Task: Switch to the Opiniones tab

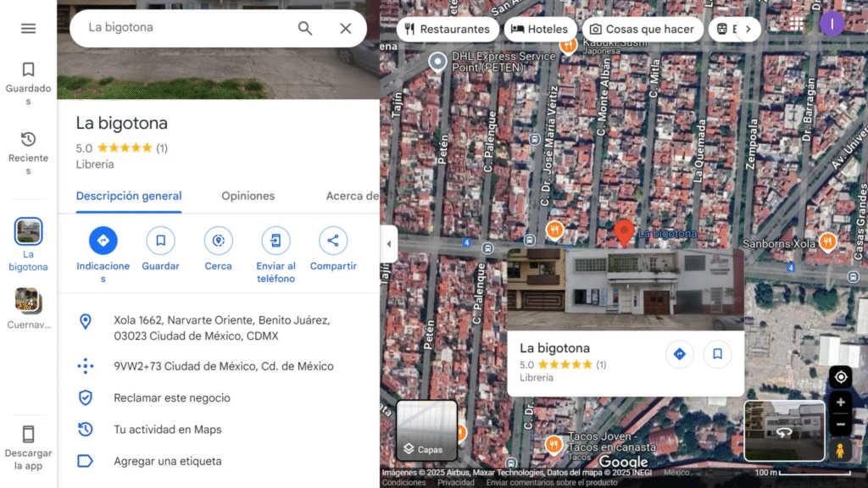Action: click(248, 196)
